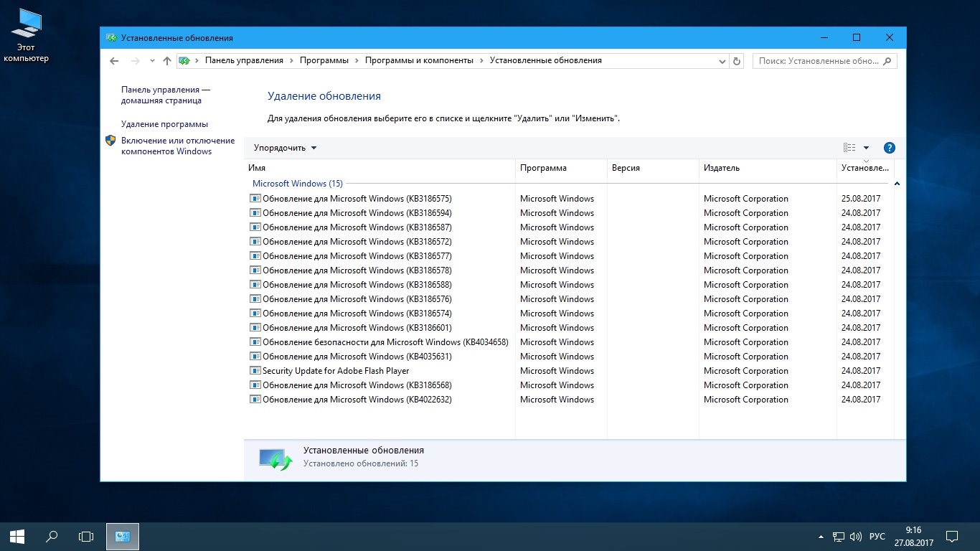The image size is (980, 551).
Task: Open Удаление программы link
Action: coord(164,124)
